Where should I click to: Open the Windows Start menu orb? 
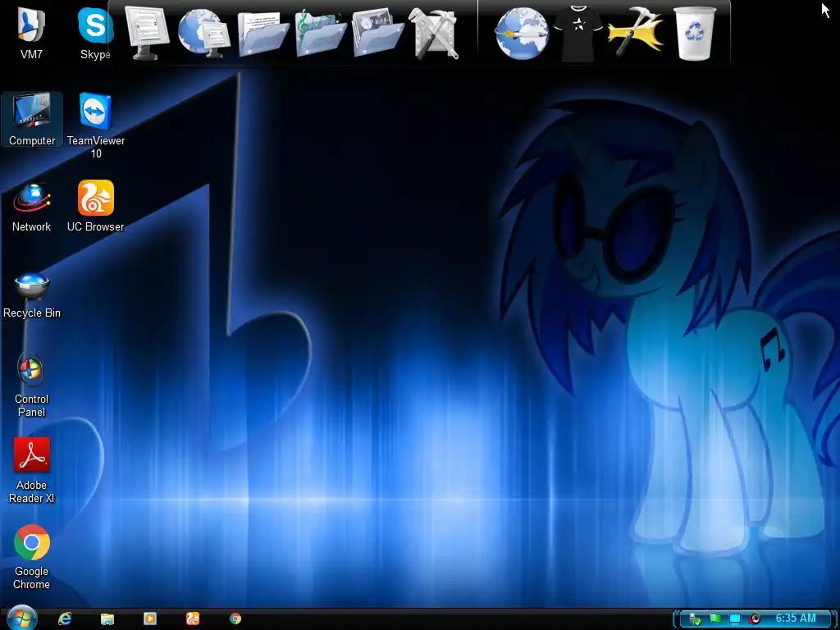coord(21,618)
